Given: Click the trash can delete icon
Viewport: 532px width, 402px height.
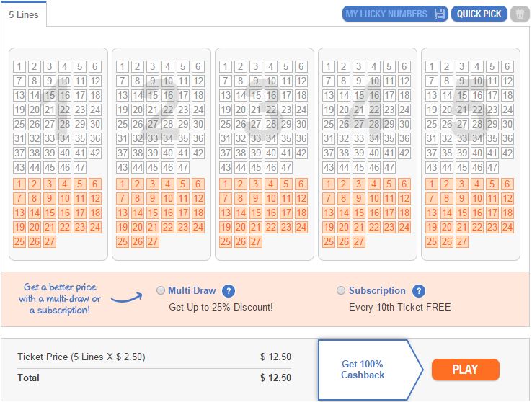Looking at the screenshot, I should pos(520,14).
